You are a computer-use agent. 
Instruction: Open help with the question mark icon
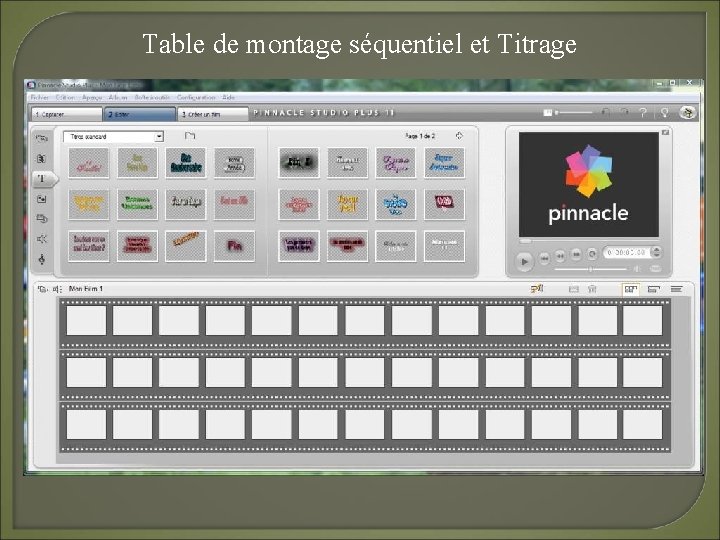(x=643, y=112)
